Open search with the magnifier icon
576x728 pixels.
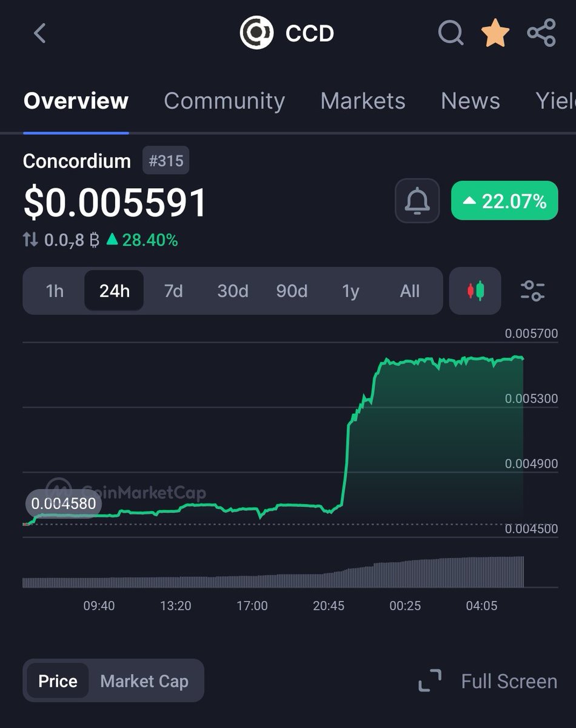[450, 33]
